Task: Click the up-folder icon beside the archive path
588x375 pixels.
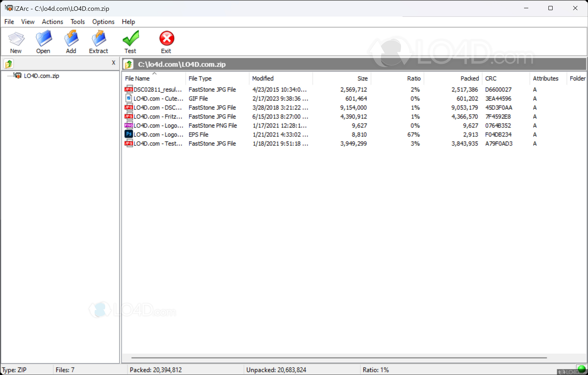Action: pyautogui.click(x=129, y=64)
